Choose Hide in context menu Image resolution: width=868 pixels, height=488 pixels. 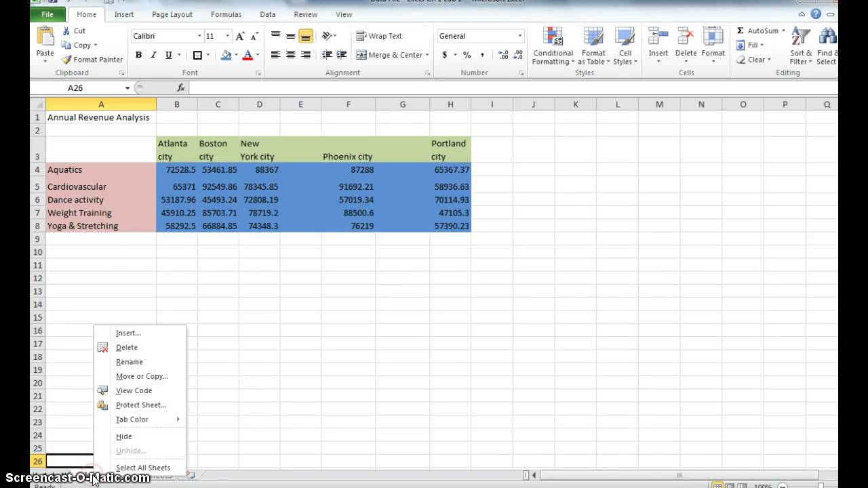point(140,436)
